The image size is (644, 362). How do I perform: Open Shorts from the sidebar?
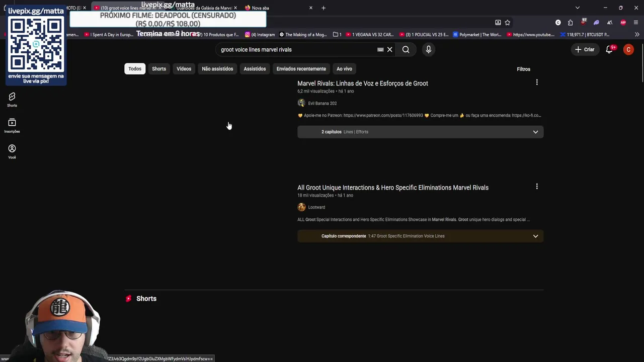coord(12,100)
